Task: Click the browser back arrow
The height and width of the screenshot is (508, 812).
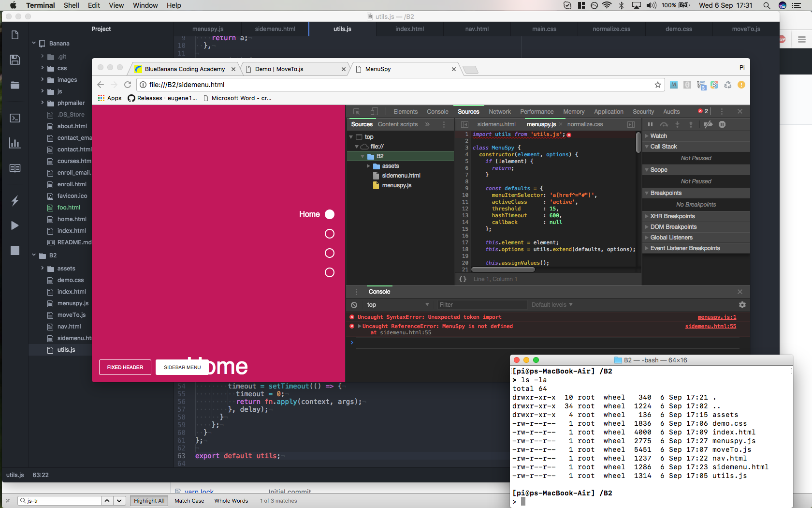Action: (101, 85)
